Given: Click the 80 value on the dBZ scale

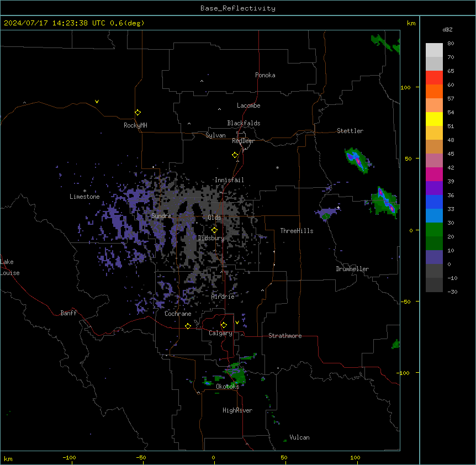Looking at the screenshot, I should pos(451,44).
